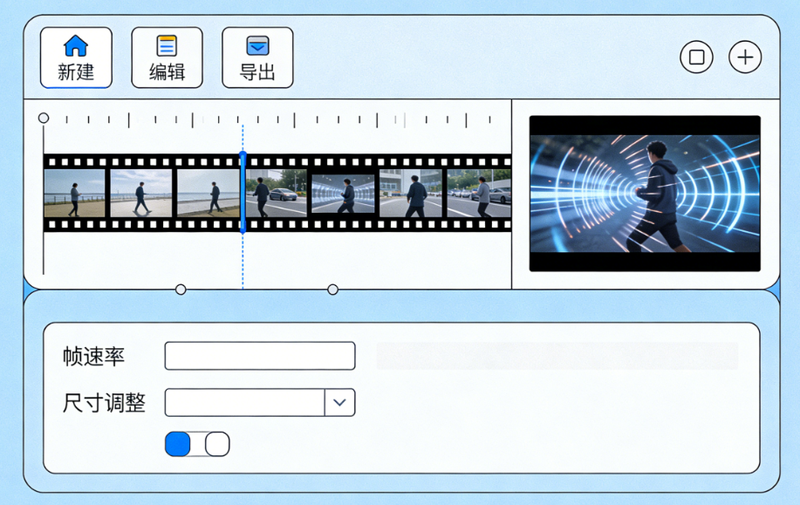Click the 尺寸调整 combo box field
Screen dimensions: 800x505
coord(245,402)
